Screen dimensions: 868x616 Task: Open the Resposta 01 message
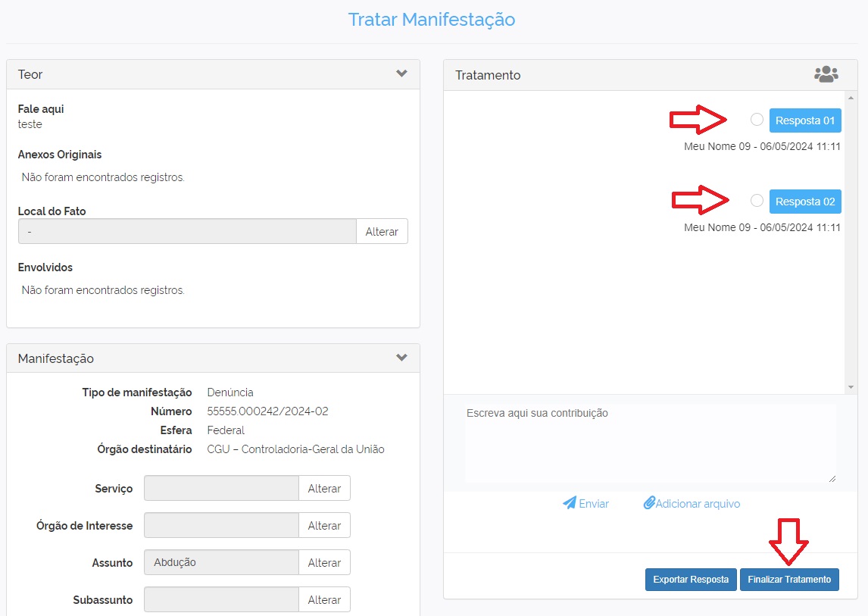point(805,120)
